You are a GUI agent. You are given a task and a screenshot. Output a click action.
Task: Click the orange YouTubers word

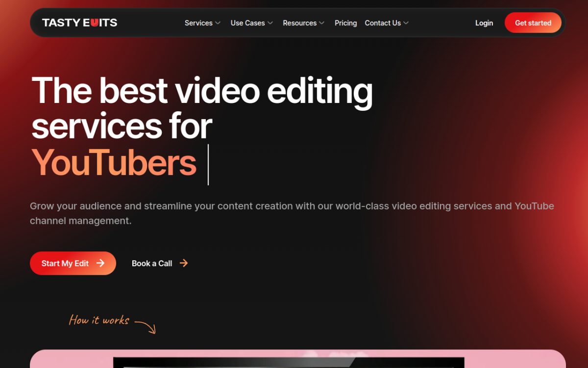[x=114, y=163]
